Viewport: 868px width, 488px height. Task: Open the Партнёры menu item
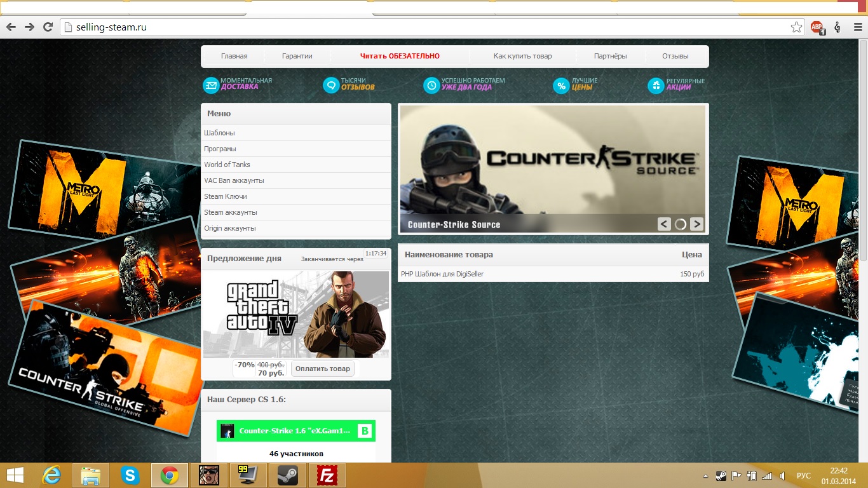610,56
